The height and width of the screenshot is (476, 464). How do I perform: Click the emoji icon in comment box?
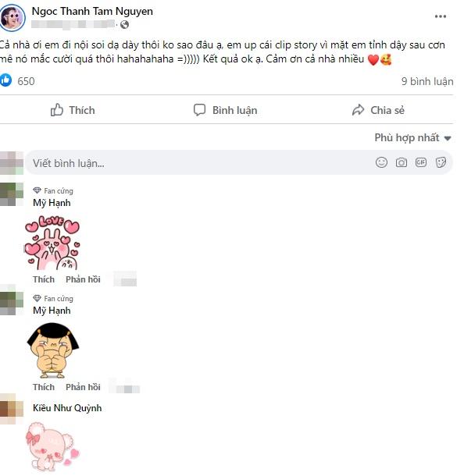coord(381,162)
